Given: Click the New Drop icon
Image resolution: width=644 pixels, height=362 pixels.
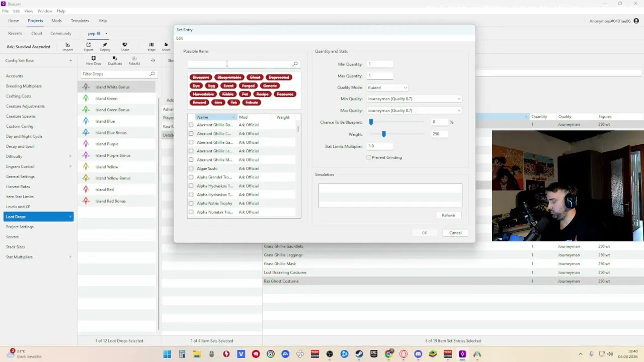Looking at the screenshot, I should click(94, 58).
